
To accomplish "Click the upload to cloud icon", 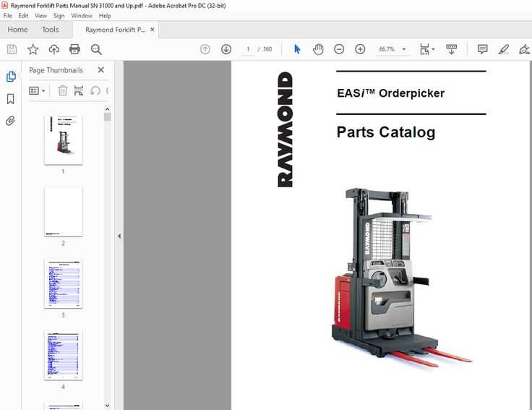I will click(54, 50).
